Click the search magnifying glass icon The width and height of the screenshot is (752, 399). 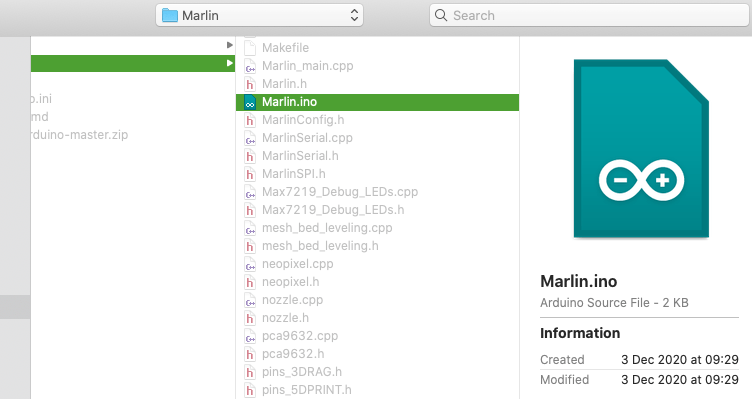tap(441, 15)
